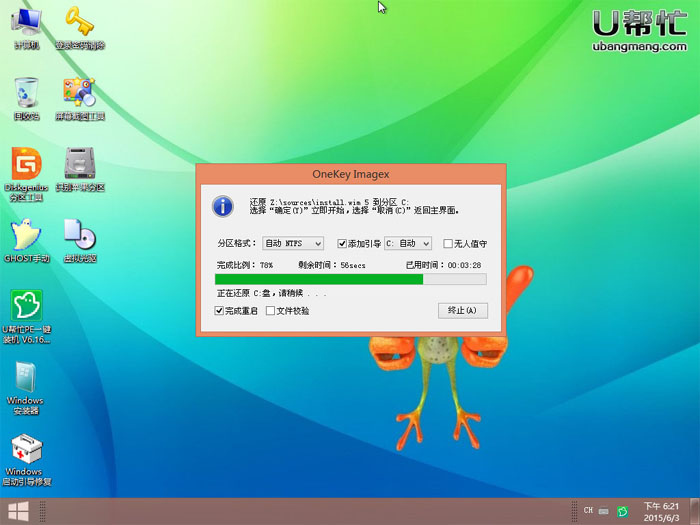This screenshot has width=700, height=525.
Task: Open the hard drive partition icon
Action: tap(79, 165)
